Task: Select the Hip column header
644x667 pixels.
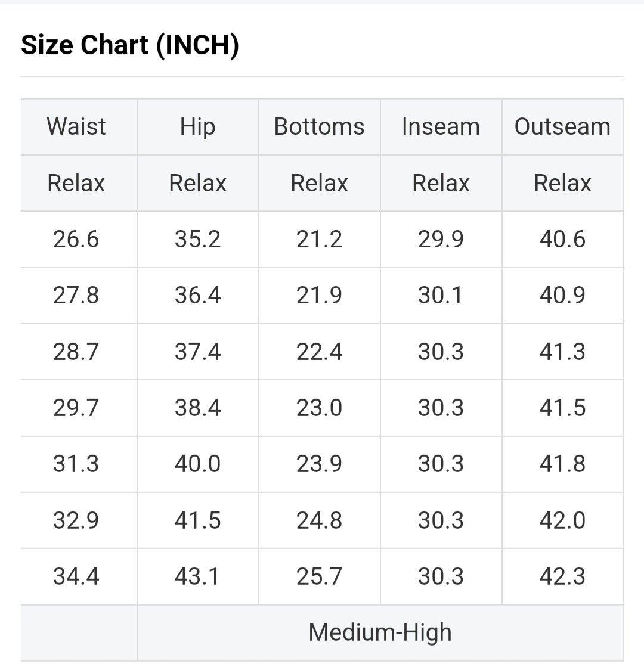Action: click(197, 127)
